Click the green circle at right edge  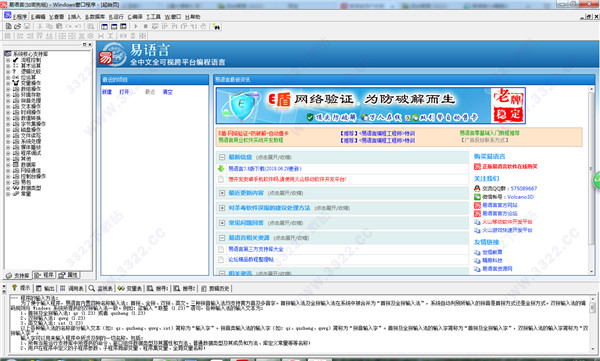597,180
